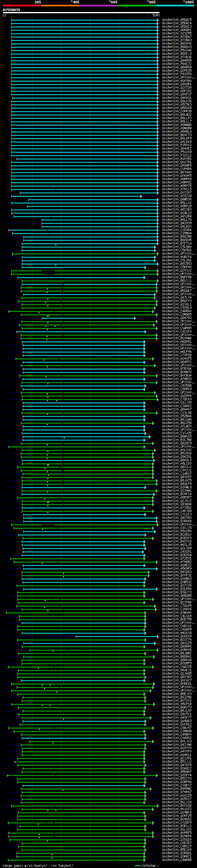The height and width of the screenshot is (868, 197).
Task: Click the green ~80% identity legend segment
Action: coord(137,6)
